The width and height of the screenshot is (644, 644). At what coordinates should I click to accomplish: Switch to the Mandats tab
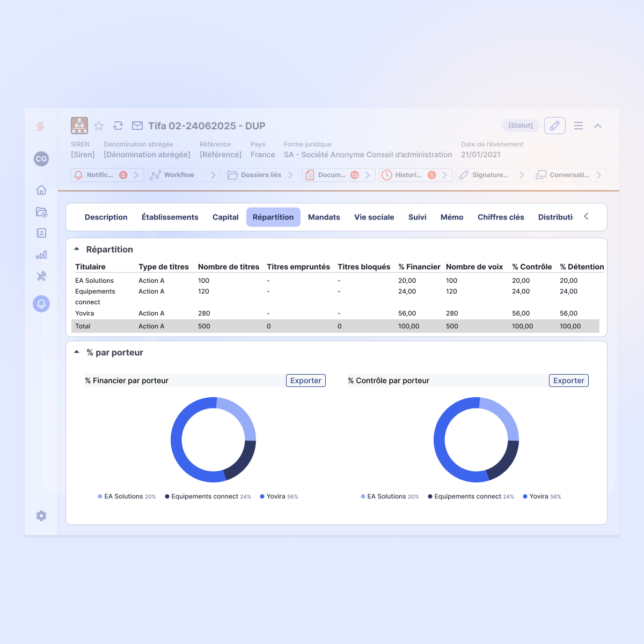(x=324, y=217)
